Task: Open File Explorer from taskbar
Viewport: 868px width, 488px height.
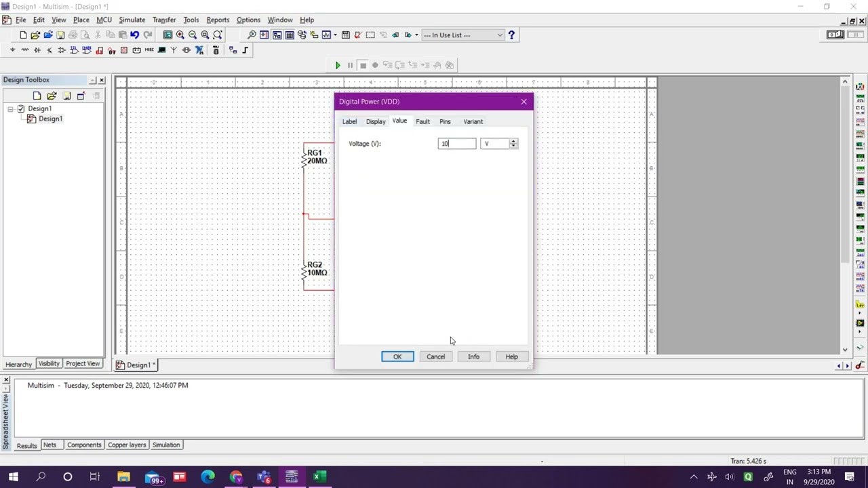Action: [123, 477]
